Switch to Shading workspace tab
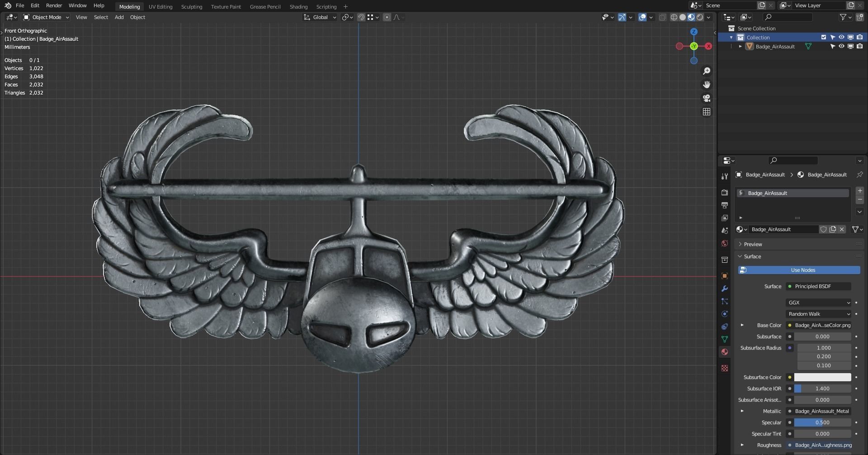 point(298,6)
